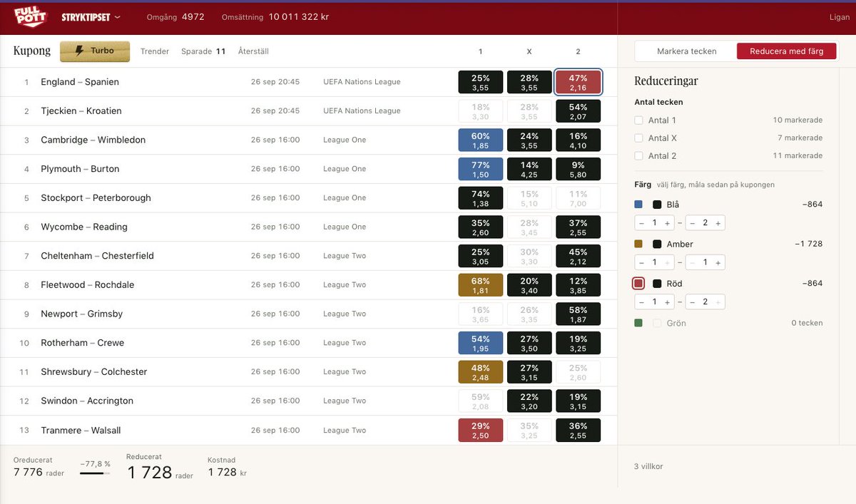Activate the Turbo button
The width and height of the screenshot is (856, 504).
pos(95,51)
